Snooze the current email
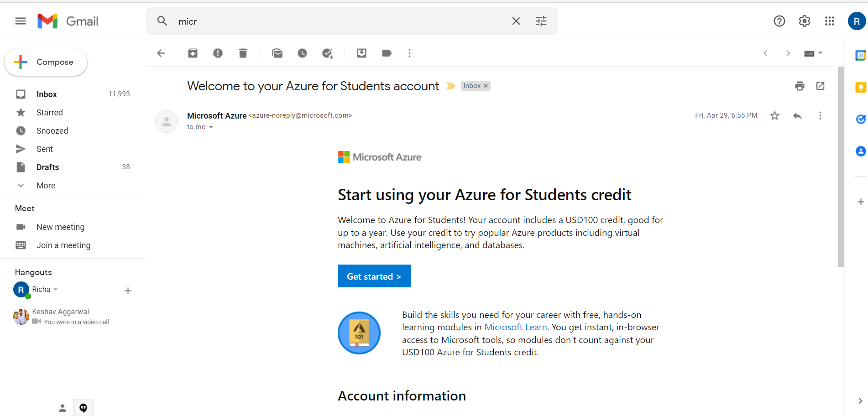868x416 pixels. pos(302,53)
